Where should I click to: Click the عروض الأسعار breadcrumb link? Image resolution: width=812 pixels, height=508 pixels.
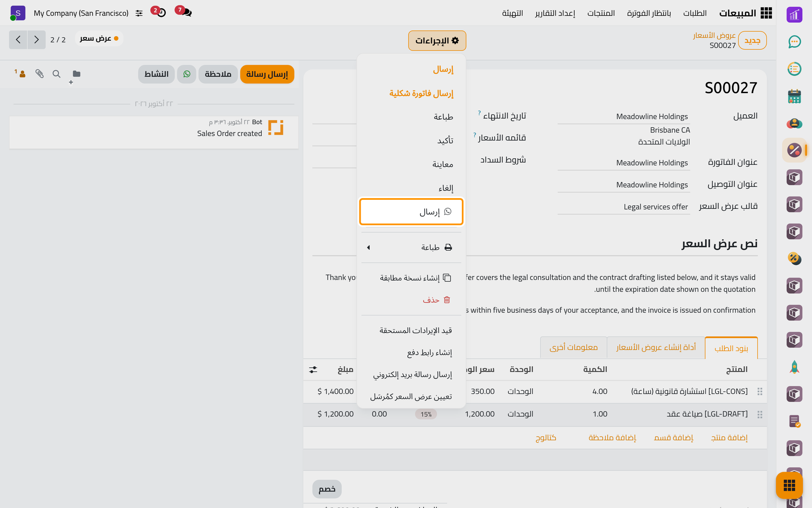coord(714,35)
